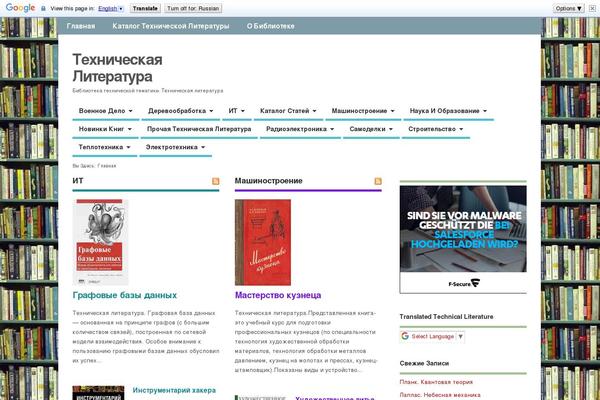The image size is (600, 400).
Task: Click the F-Secure malware advertisement banner
Action: click(x=463, y=240)
